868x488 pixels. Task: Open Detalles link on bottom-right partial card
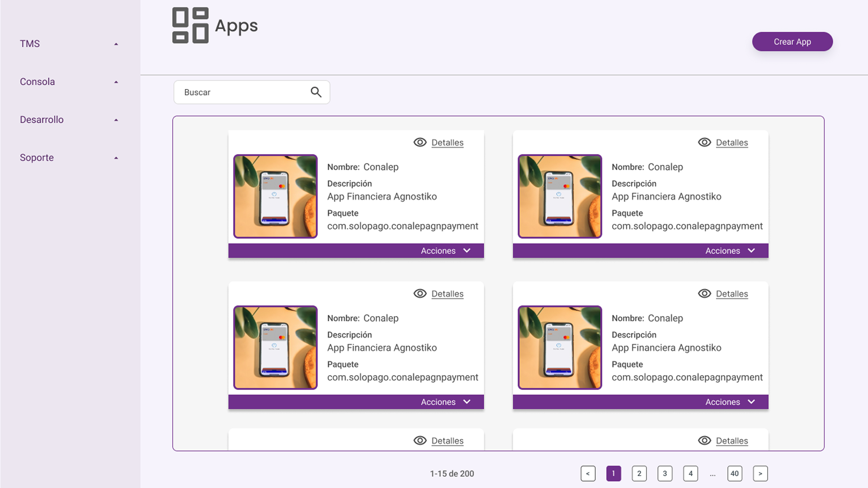pyautogui.click(x=732, y=441)
